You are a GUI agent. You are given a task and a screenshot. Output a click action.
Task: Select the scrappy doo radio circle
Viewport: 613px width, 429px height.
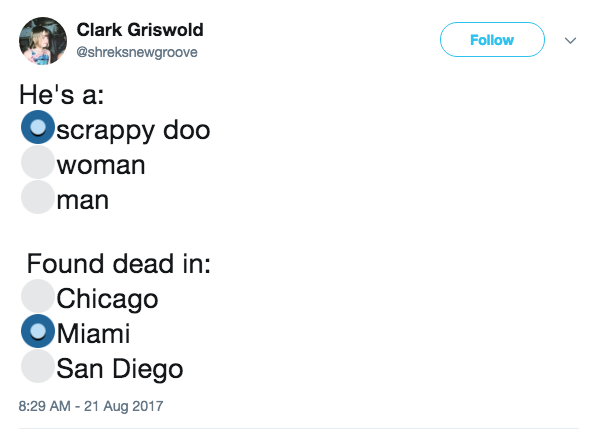(38, 127)
